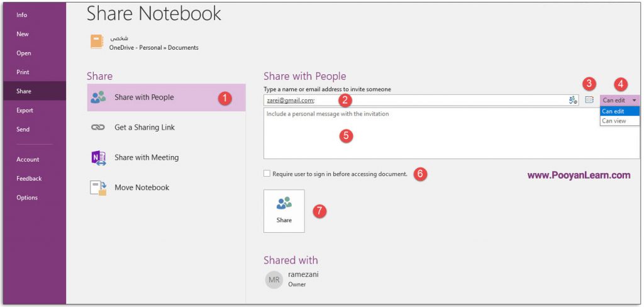Choose Share with Meeting option
644x307 pixels.
click(x=166, y=157)
